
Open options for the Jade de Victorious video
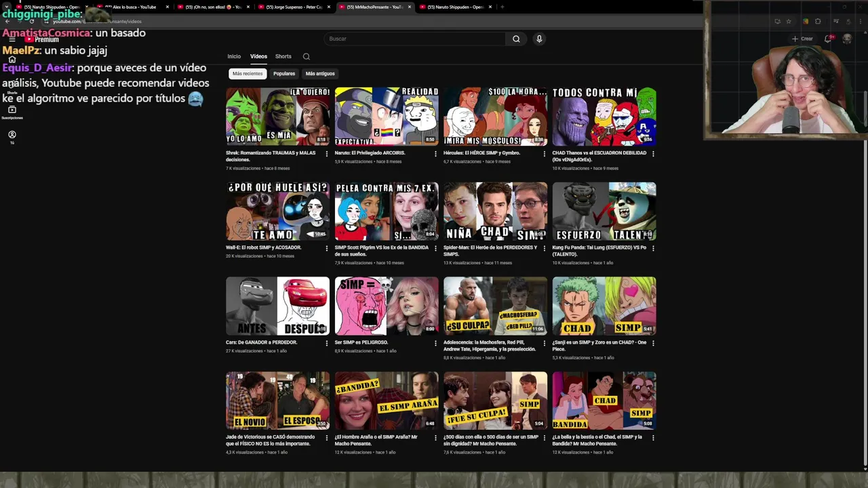click(x=327, y=438)
